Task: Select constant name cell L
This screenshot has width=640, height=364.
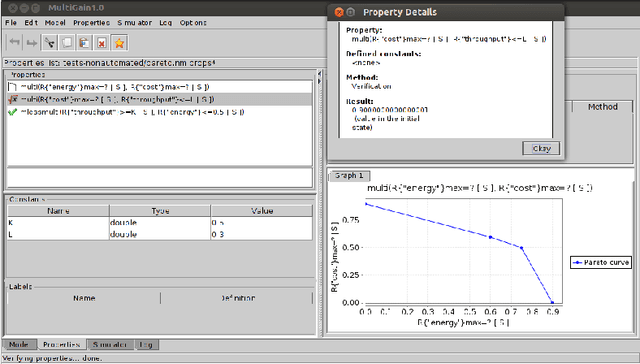Action: (x=58, y=234)
